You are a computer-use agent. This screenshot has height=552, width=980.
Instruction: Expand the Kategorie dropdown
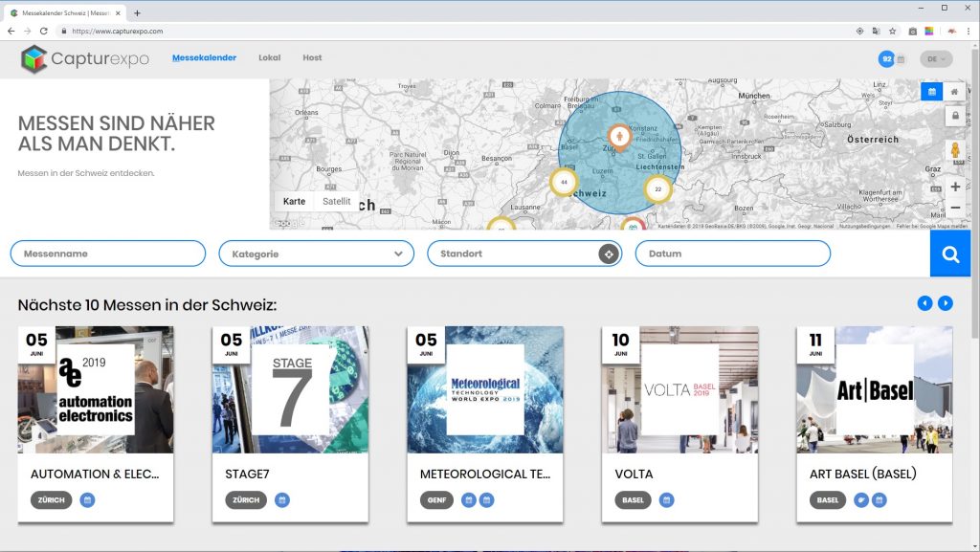click(x=316, y=254)
